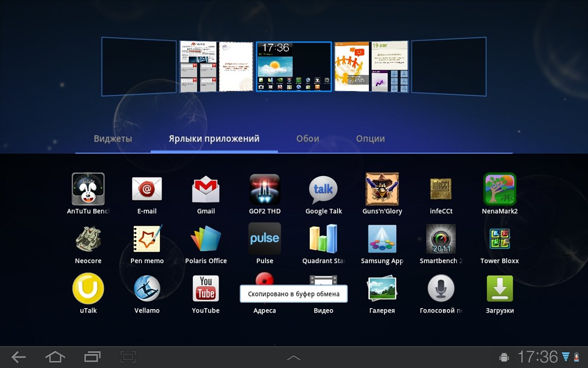Open Google Talk app icon

coord(323,189)
